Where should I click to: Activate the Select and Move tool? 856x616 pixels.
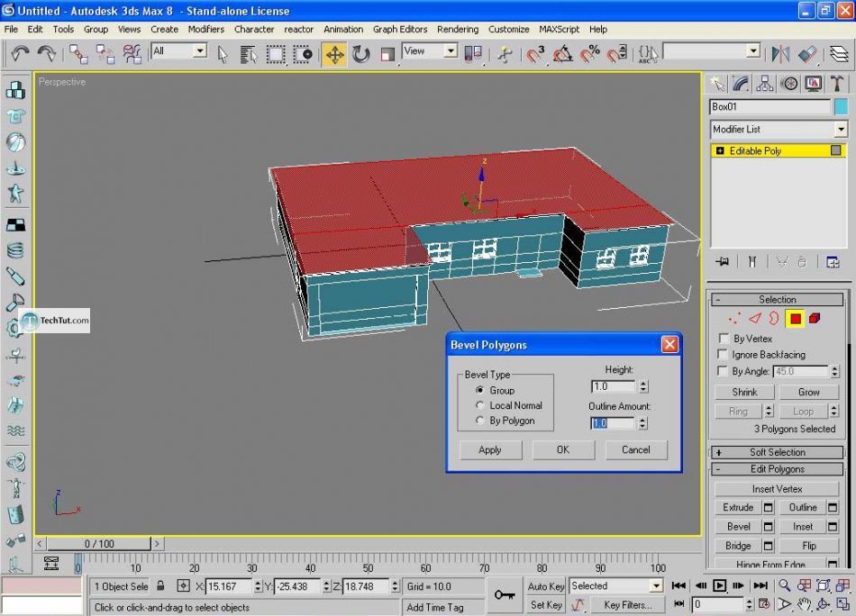tap(334, 55)
